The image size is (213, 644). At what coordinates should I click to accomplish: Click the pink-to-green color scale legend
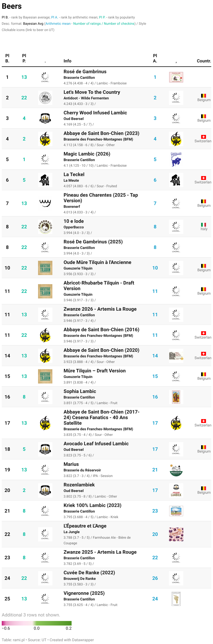pos(36,623)
